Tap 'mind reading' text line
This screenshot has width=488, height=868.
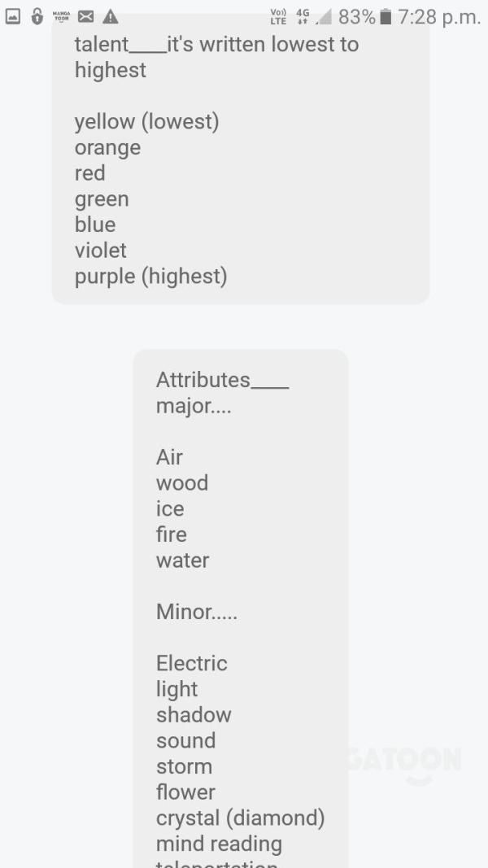219,844
